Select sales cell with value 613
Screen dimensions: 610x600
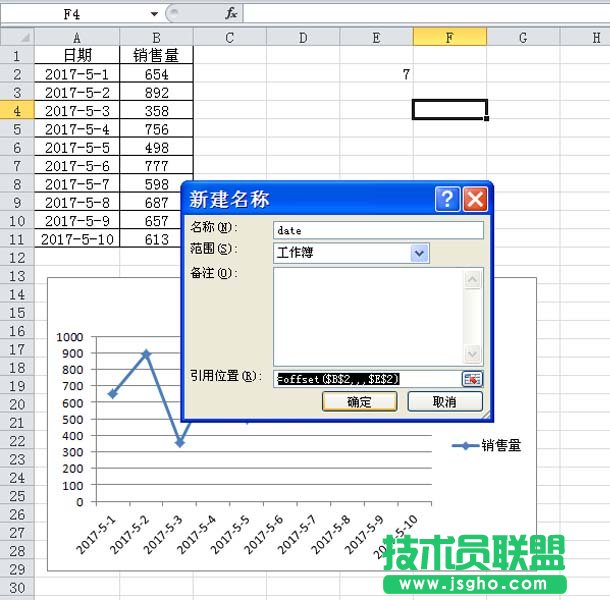point(152,239)
